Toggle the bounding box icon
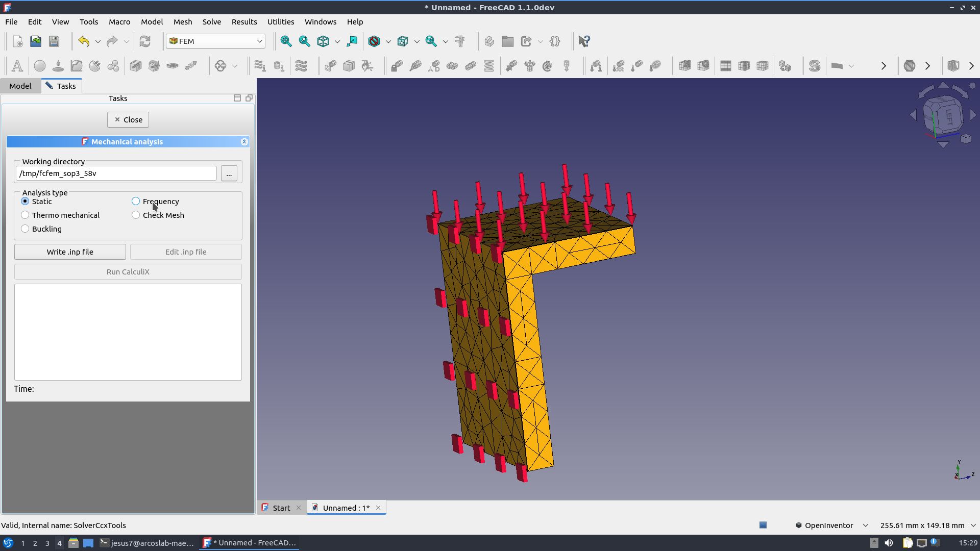This screenshot has height=551, width=980. click(403, 41)
